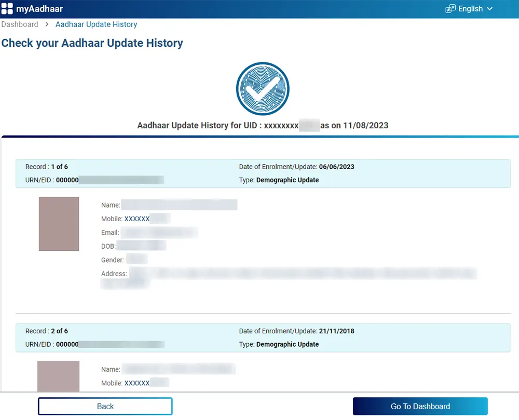
Task: Click the photo thumbnail in record 1
Action: [59, 224]
